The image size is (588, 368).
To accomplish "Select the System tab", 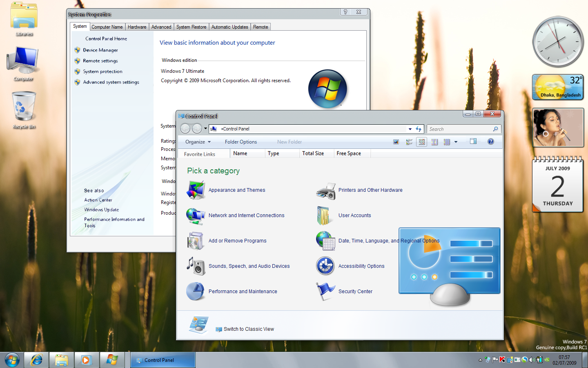I will click(80, 26).
